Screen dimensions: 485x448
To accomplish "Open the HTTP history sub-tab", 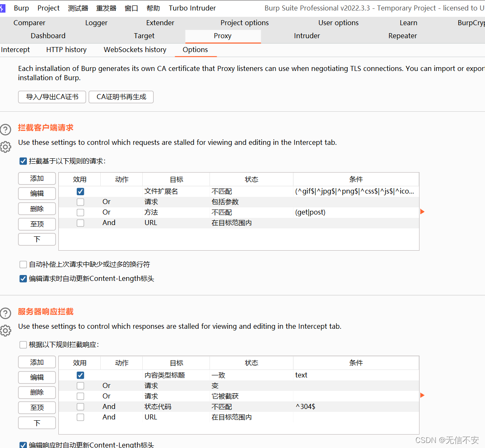I will [x=66, y=50].
